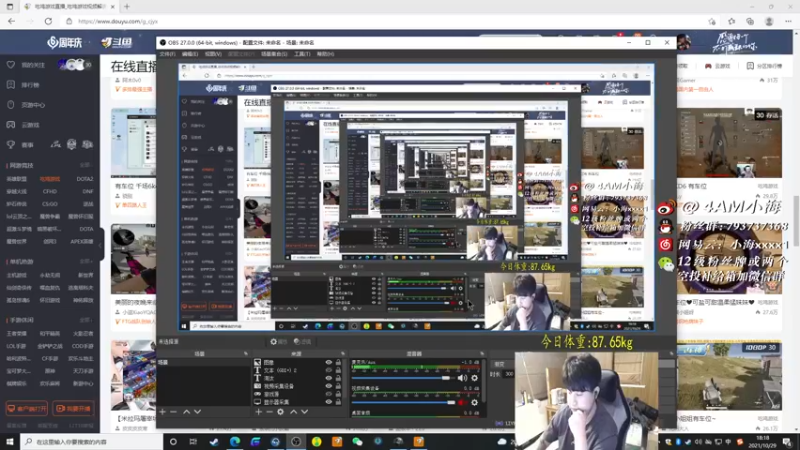Remove the selected scene with the minus button
The height and width of the screenshot is (450, 800).
point(173,412)
